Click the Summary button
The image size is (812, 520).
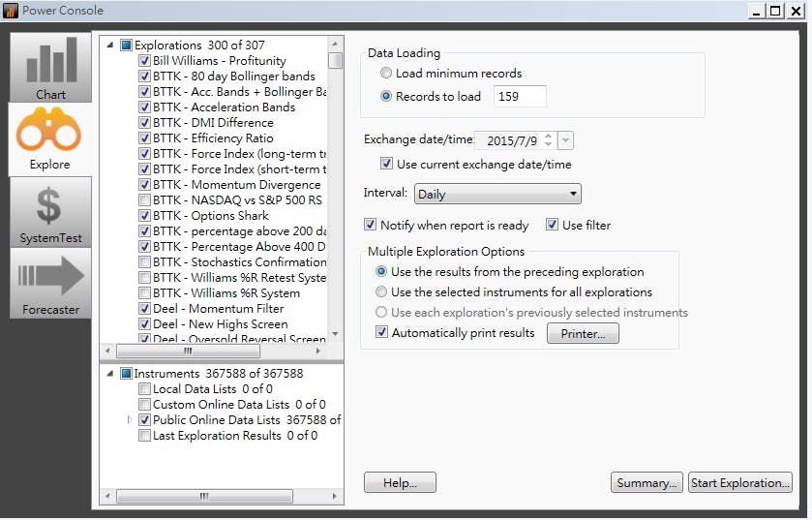[x=647, y=483]
